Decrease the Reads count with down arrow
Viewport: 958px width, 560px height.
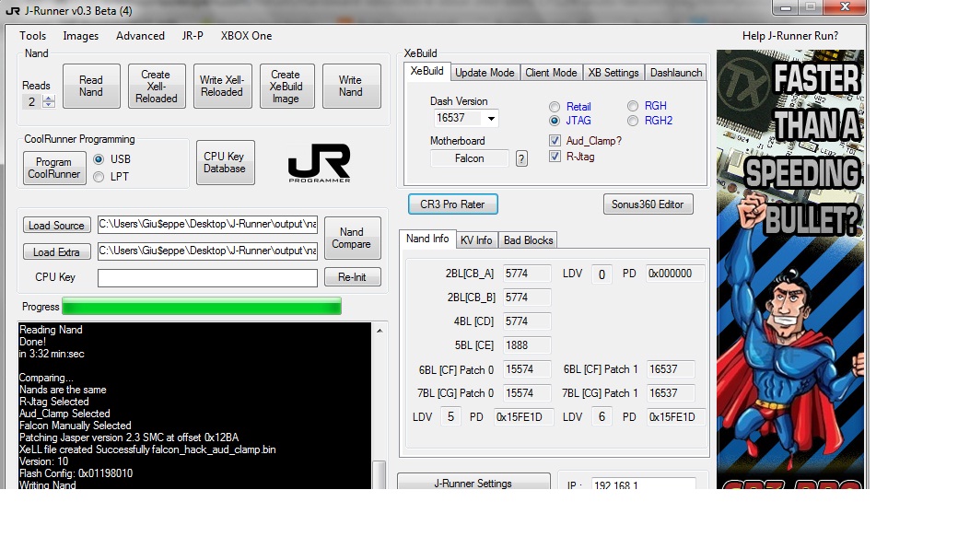coord(48,105)
